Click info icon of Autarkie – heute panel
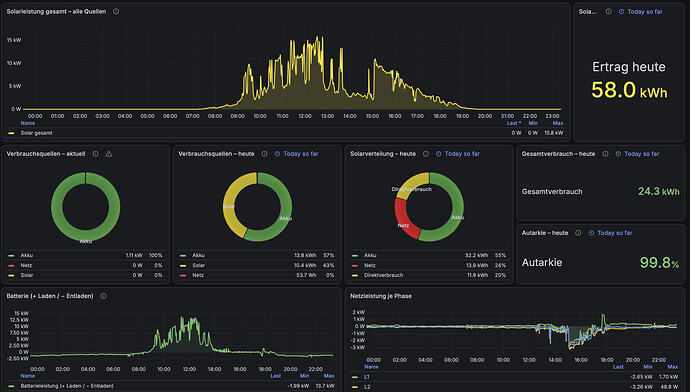The width and height of the screenshot is (690, 392). coord(578,233)
